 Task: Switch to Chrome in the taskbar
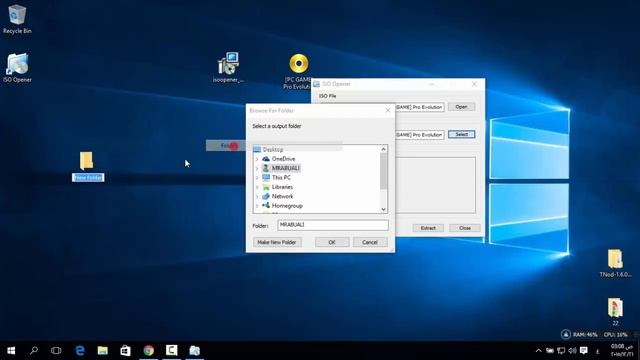pyautogui.click(x=149, y=350)
